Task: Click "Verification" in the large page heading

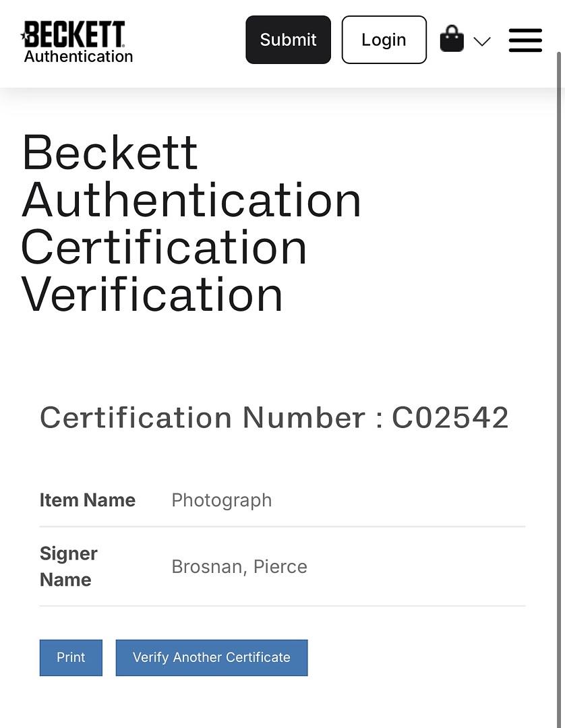Action: (x=152, y=295)
